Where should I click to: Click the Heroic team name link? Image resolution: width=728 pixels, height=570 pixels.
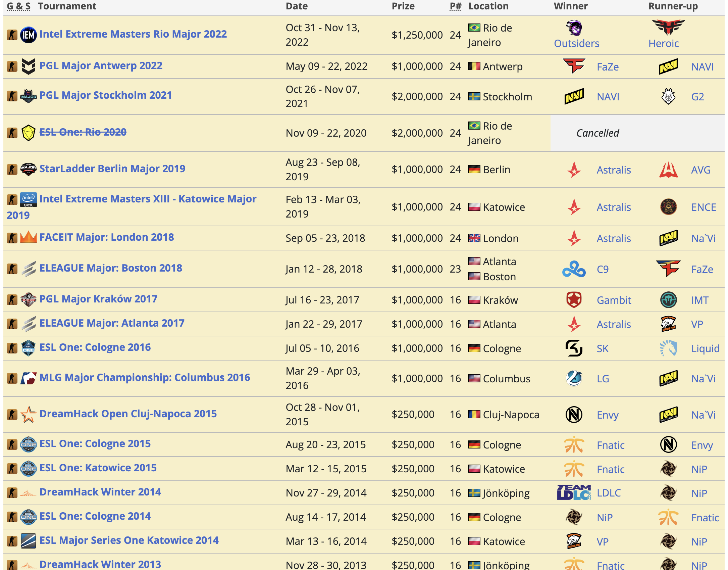664,43
